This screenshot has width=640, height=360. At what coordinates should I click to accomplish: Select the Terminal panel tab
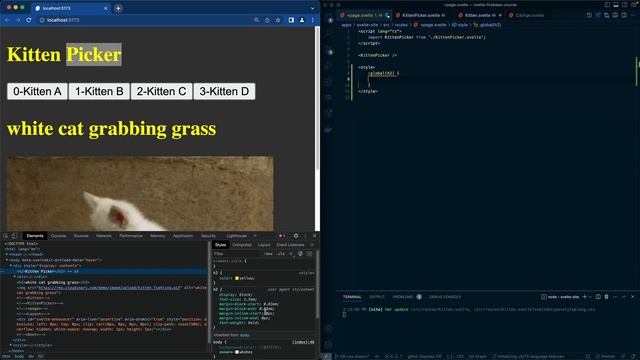click(352, 297)
